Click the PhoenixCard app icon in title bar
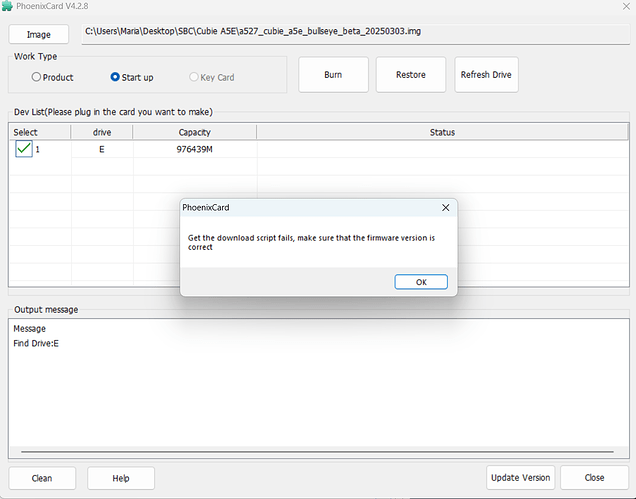 (x=7, y=6)
